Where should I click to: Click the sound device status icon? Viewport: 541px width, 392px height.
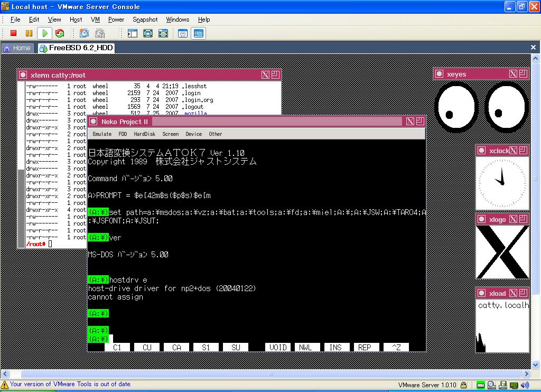[x=525, y=385]
